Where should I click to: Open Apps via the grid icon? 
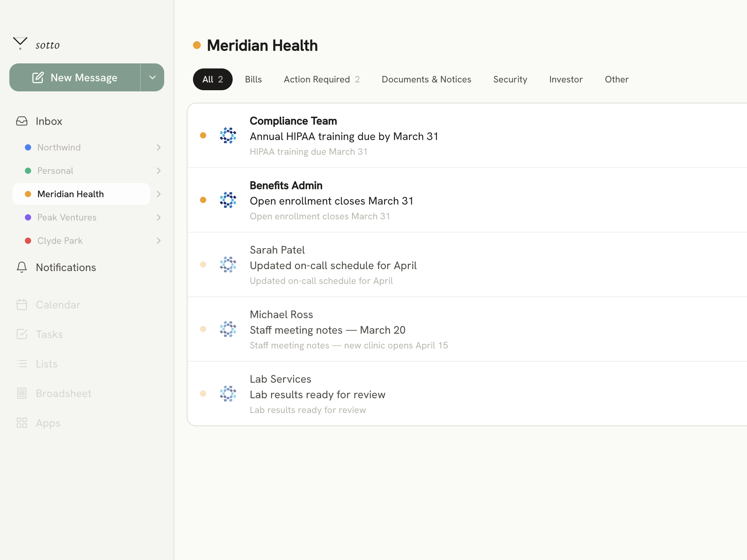[22, 423]
